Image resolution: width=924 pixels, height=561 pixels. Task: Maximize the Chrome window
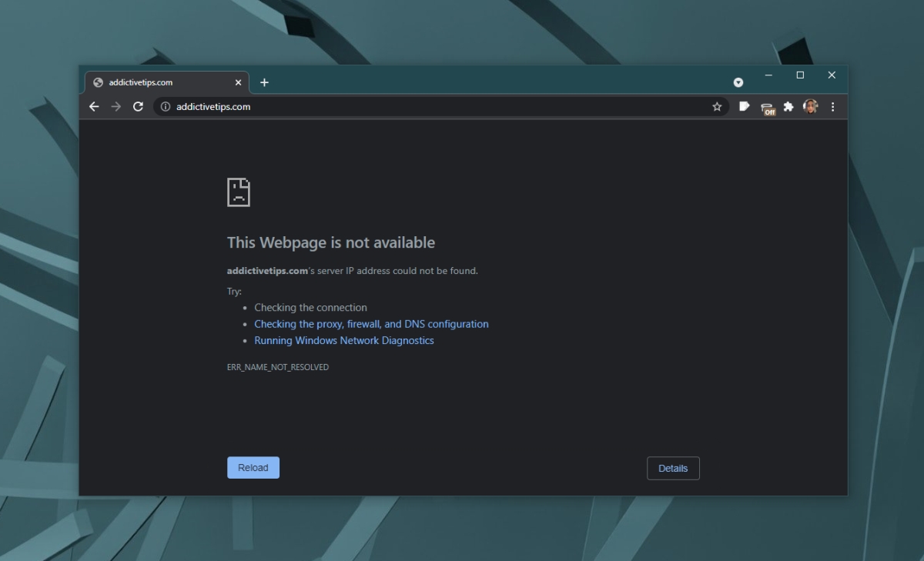(x=800, y=75)
